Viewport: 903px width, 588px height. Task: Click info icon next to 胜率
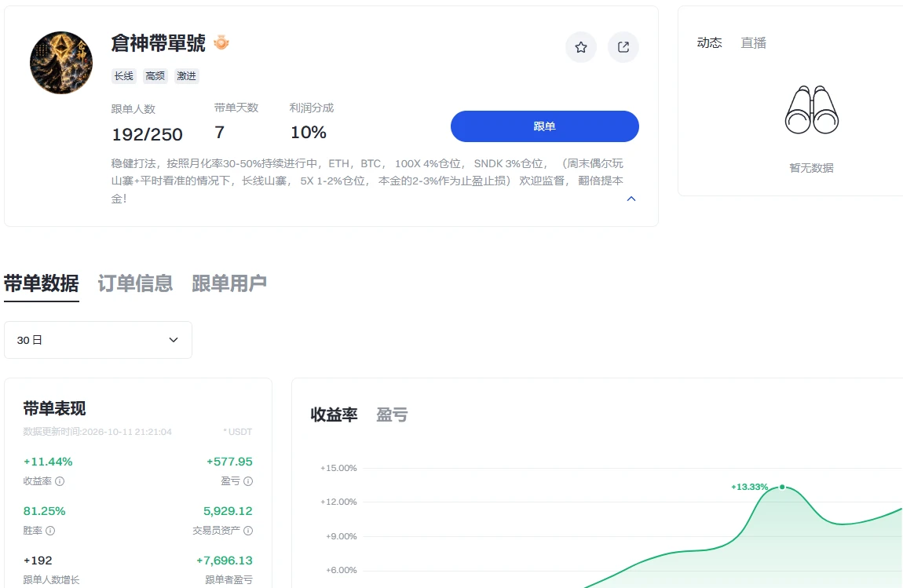[x=50, y=531]
